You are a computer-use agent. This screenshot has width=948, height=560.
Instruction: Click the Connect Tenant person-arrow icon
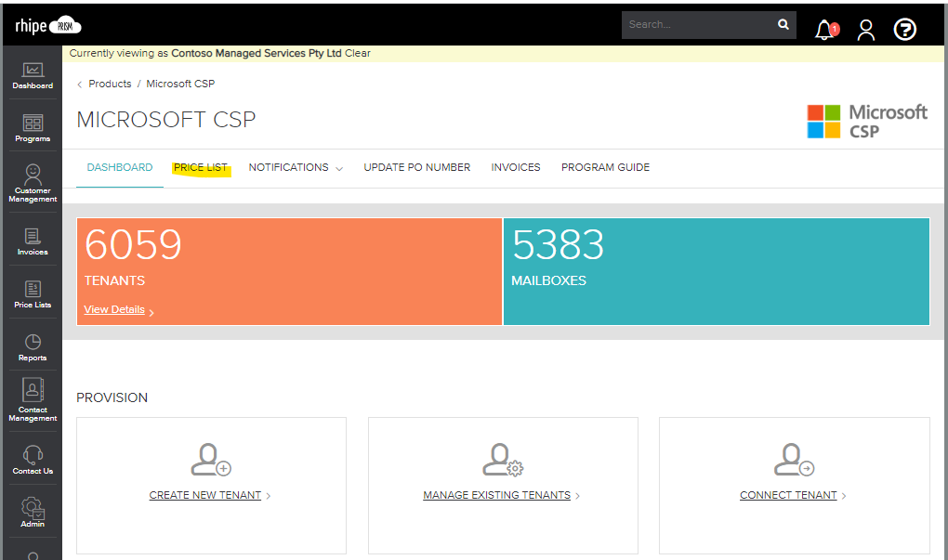coord(794,460)
